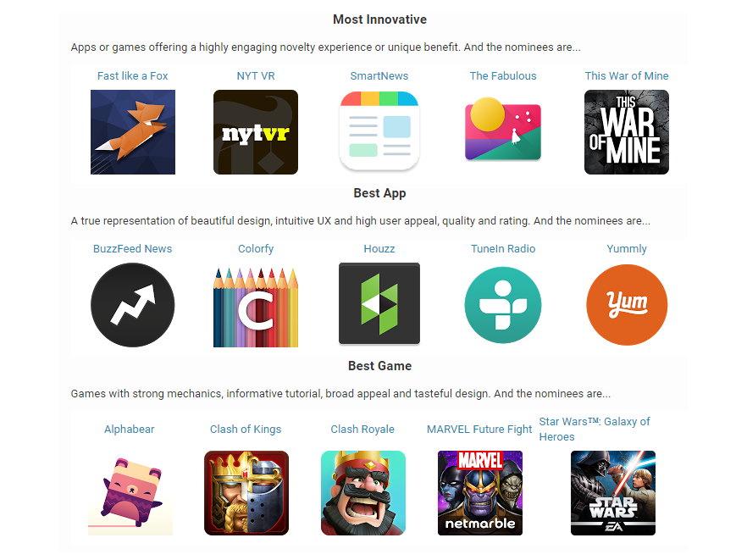This screenshot has width=747, height=560.
Task: Click the Clash of Kings icon
Action: pos(246,493)
